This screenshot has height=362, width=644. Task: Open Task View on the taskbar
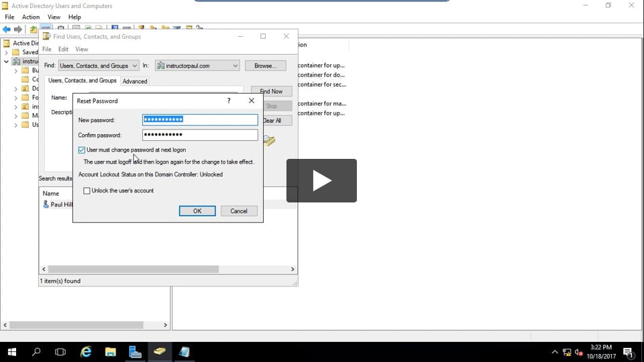click(60, 352)
